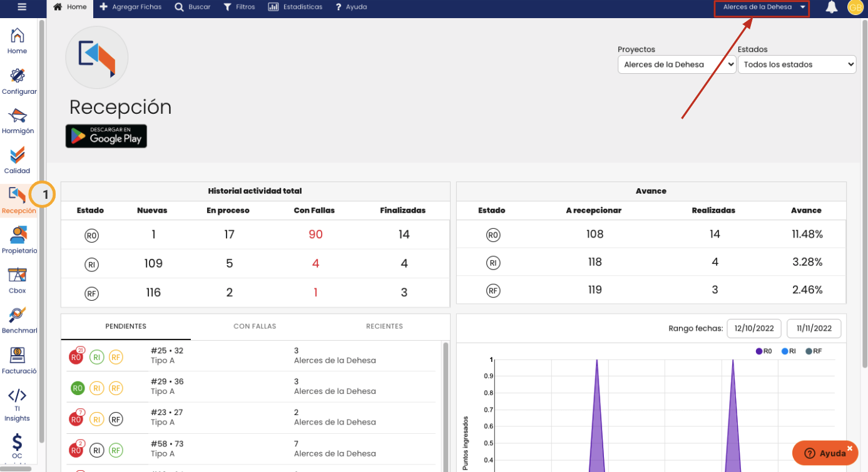The height and width of the screenshot is (472, 868).
Task: Select pending row #58 • 73
Action: coord(251,449)
